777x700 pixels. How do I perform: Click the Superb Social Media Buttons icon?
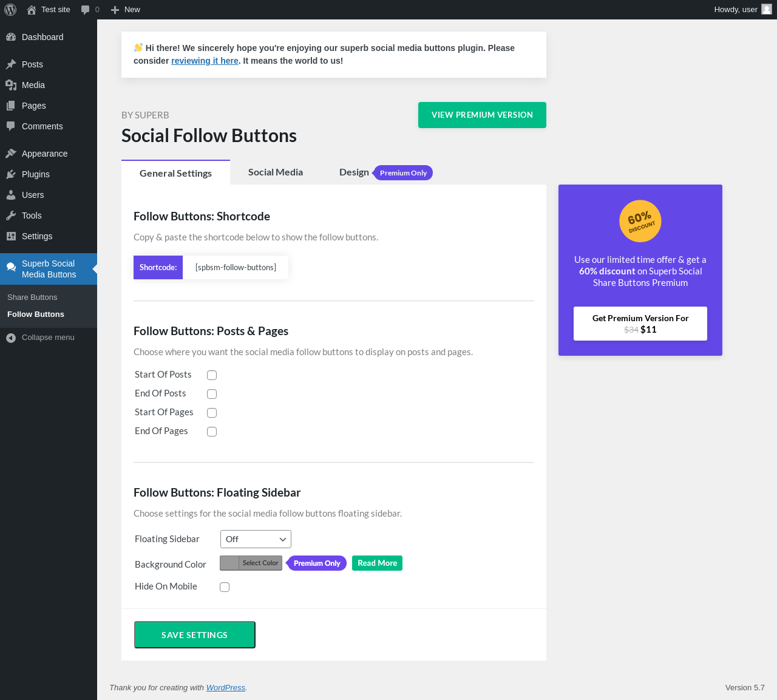pos(11,267)
